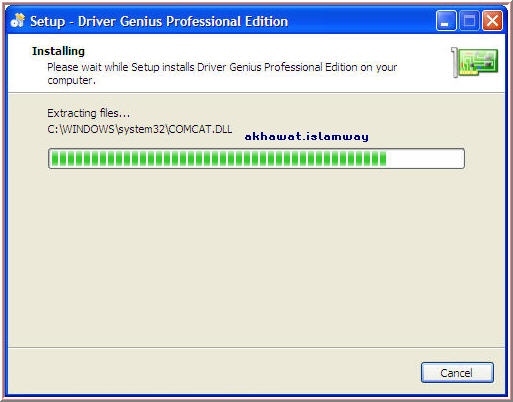Close the setup window with red X
The height and width of the screenshot is (402, 513).
point(492,21)
